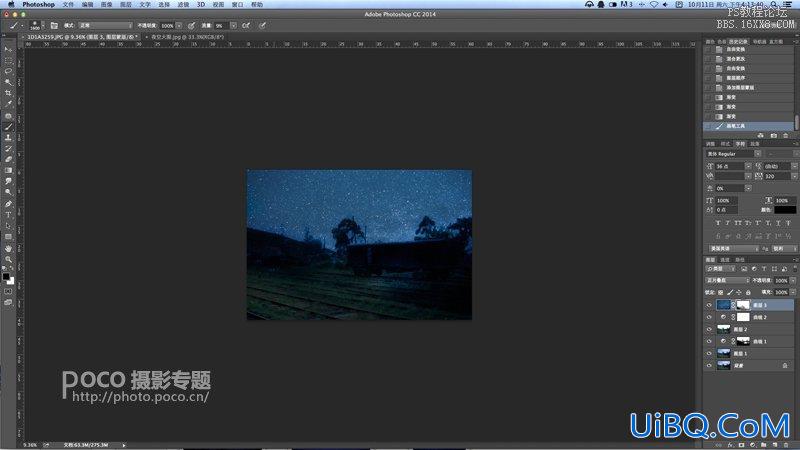
Task: Toggle lock transparent pixels
Action: (720, 292)
